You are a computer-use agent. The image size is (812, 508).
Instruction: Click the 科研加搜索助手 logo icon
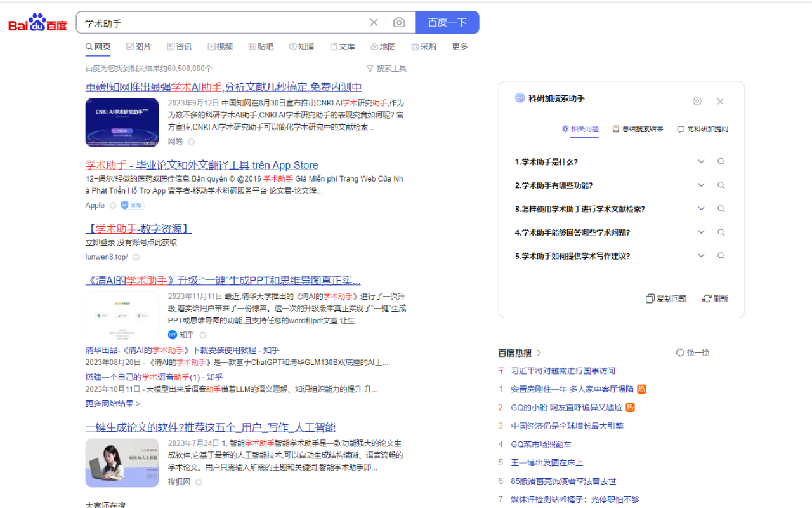(520, 98)
